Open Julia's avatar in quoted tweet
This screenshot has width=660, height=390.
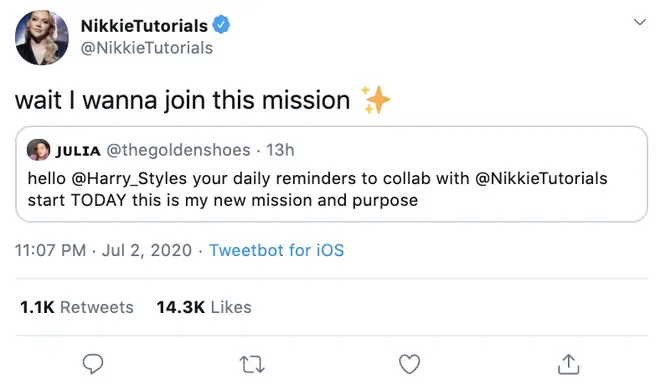[x=38, y=150]
